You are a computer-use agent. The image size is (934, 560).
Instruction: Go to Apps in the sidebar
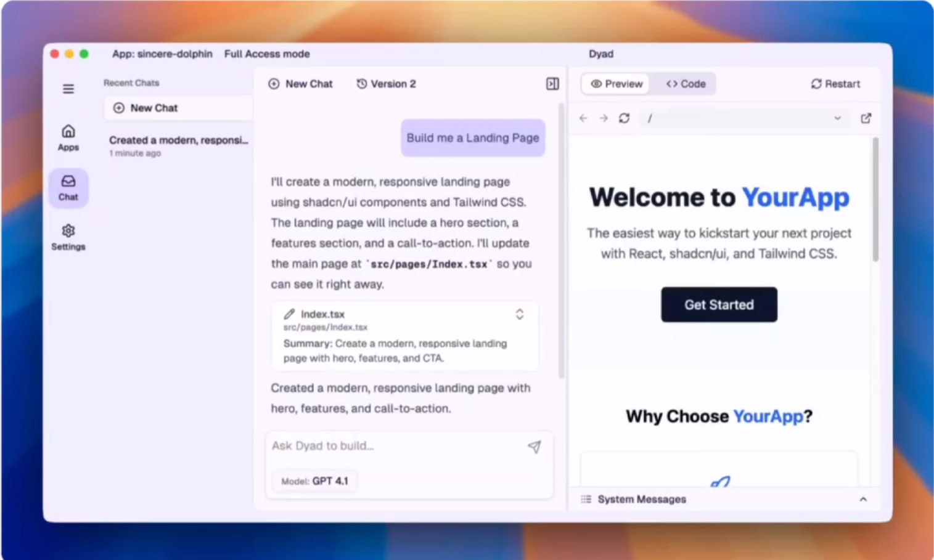(x=68, y=137)
